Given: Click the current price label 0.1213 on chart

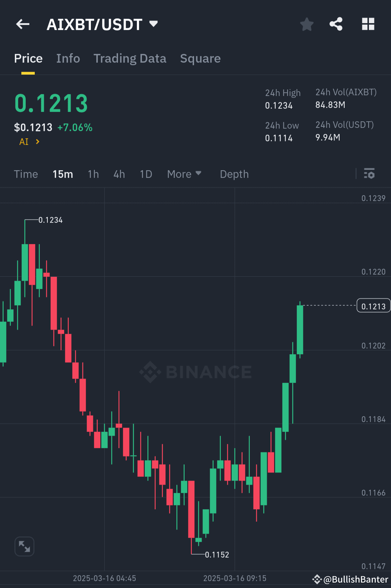Looking at the screenshot, I should pos(373,305).
